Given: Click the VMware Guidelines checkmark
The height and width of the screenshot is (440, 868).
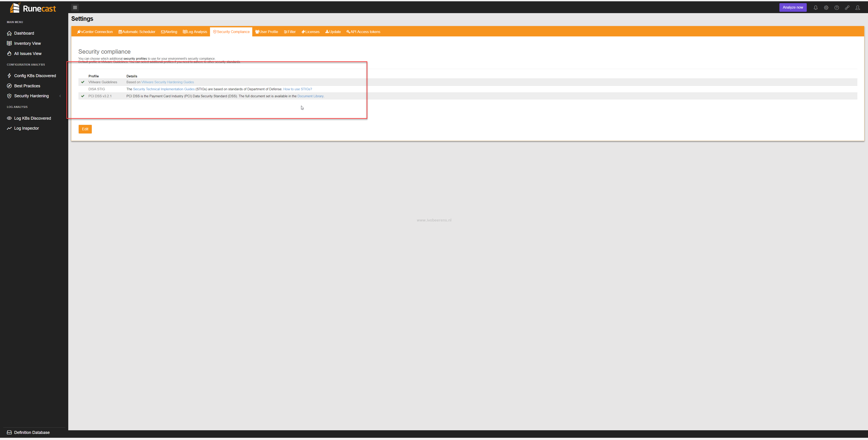Looking at the screenshot, I should (83, 82).
